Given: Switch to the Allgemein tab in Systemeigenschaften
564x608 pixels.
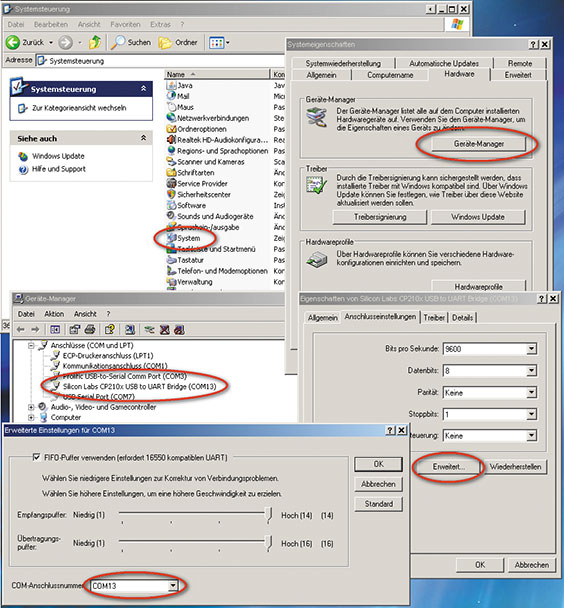Looking at the screenshot, I should point(321,75).
